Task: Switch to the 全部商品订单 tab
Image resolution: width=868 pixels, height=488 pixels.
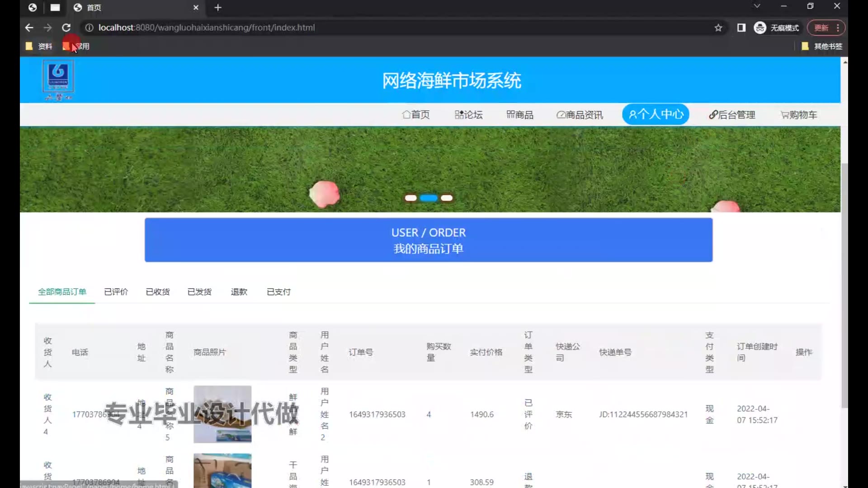Action: point(62,292)
